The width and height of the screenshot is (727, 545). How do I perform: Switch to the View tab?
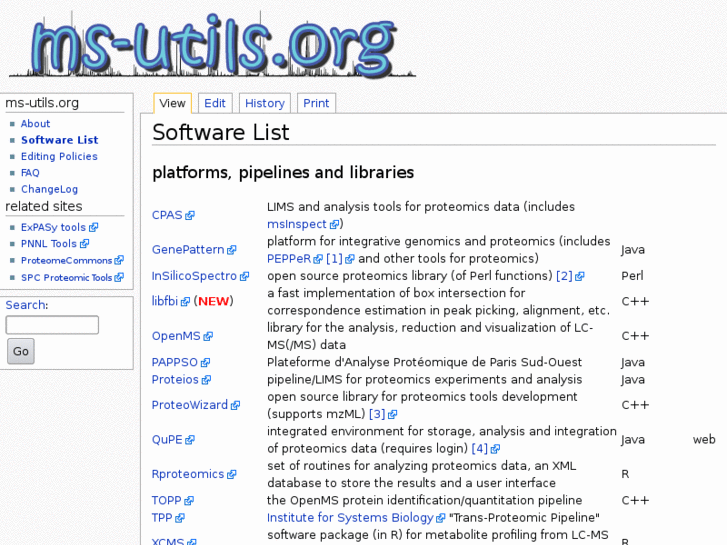[172, 103]
